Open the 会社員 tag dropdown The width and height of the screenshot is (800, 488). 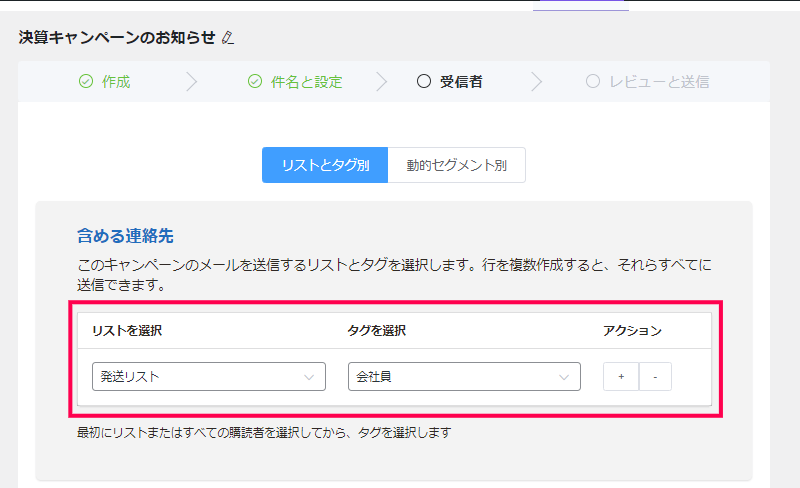coord(464,377)
